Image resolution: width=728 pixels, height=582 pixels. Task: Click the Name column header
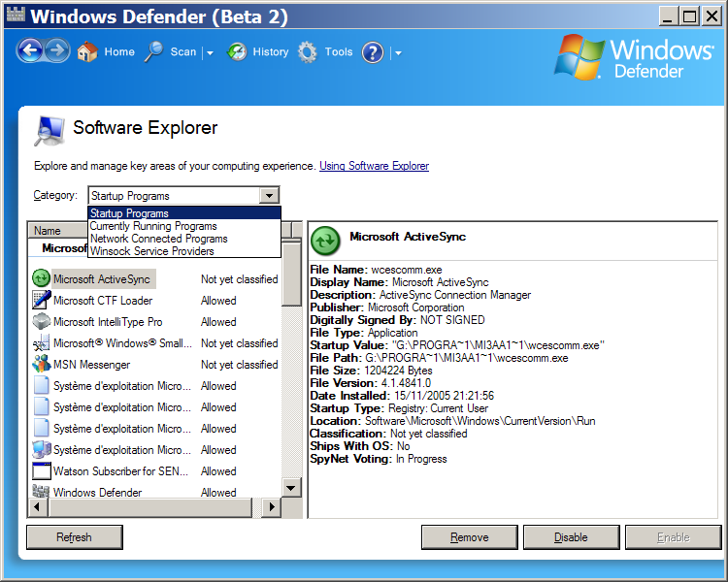click(58, 230)
